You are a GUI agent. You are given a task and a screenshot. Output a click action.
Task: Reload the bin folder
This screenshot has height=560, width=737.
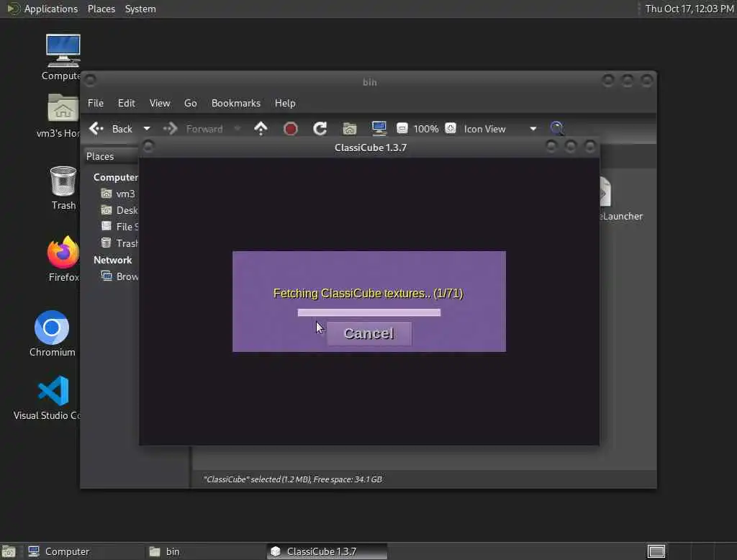click(320, 128)
